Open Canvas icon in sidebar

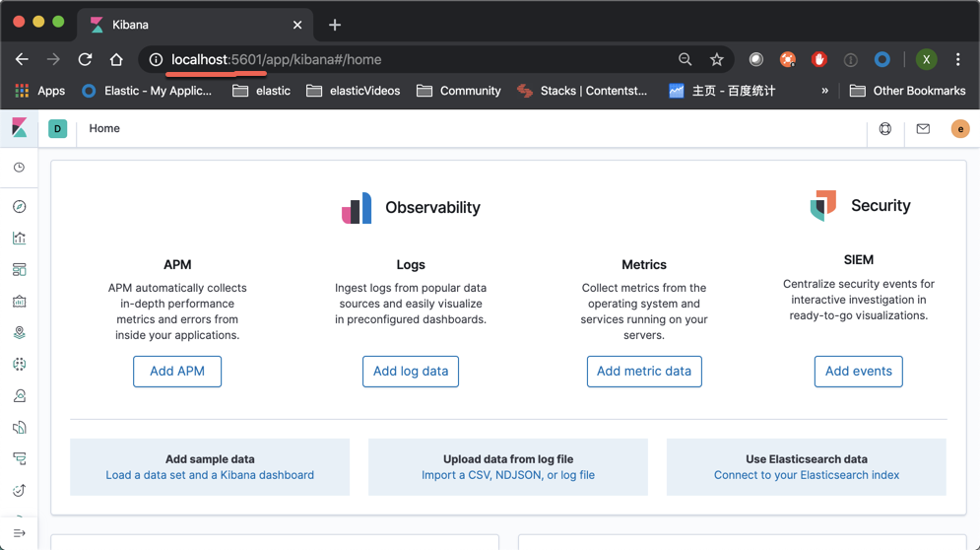[x=20, y=301]
